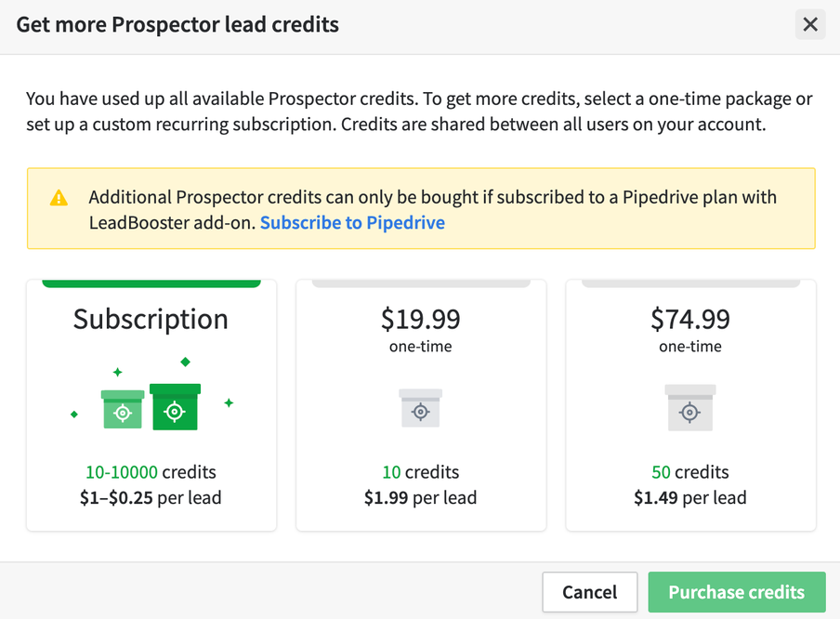This screenshot has width=840, height=619.
Task: Click the $1.99 per lead text
Action: click(421, 497)
